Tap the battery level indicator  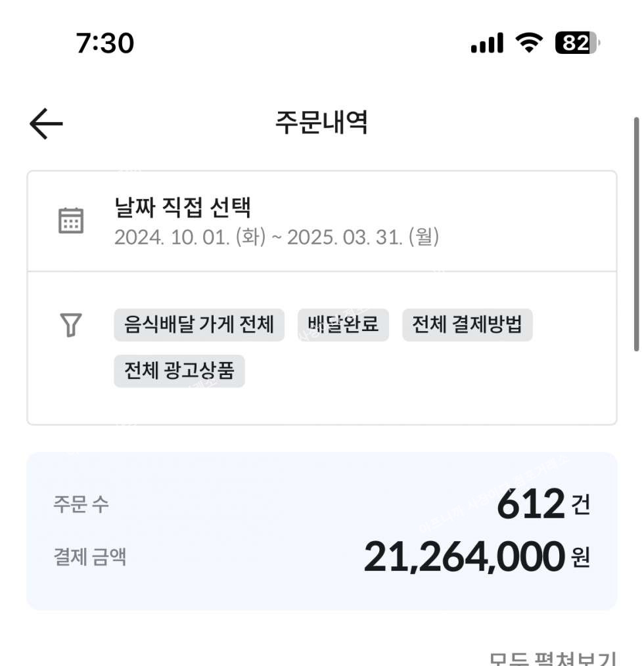[577, 43]
